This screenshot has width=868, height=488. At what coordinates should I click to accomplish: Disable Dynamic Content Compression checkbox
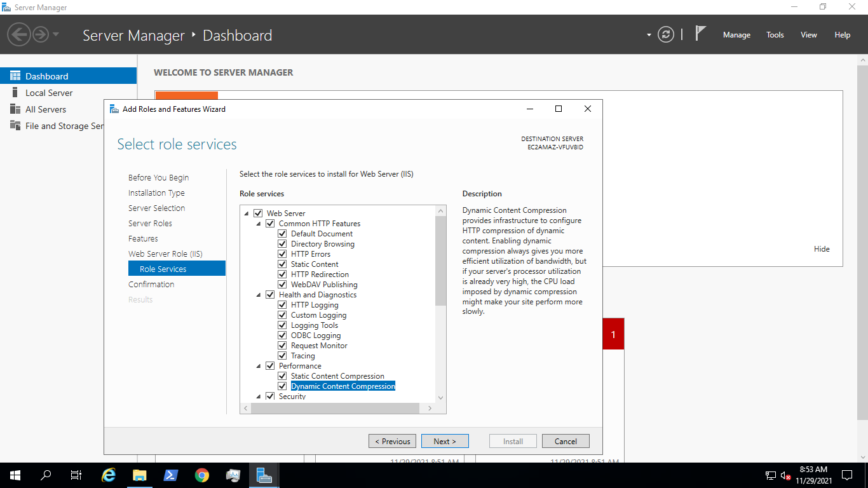(x=281, y=386)
